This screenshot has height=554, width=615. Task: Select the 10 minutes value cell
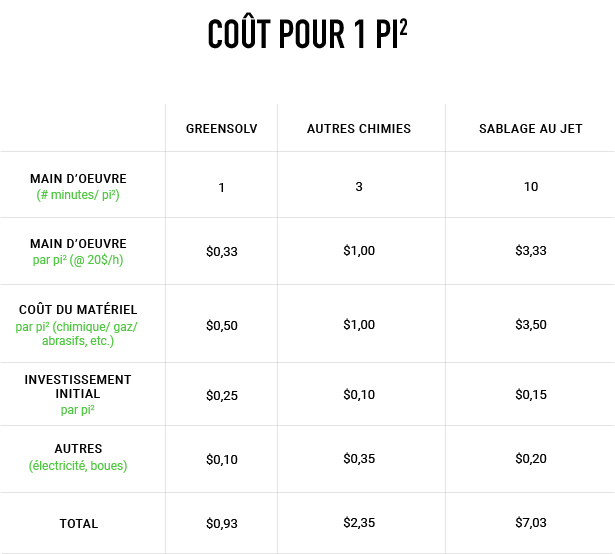pos(530,187)
